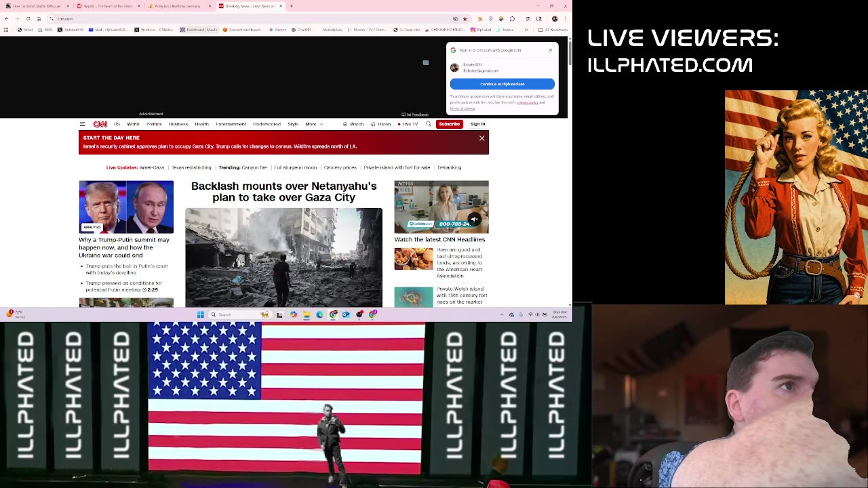Show hidden system tray icons
Viewport: 868px width, 488px height.
502,314
